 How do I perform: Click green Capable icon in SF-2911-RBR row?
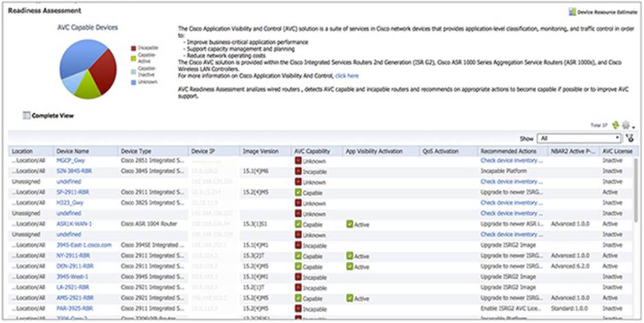coord(298,192)
